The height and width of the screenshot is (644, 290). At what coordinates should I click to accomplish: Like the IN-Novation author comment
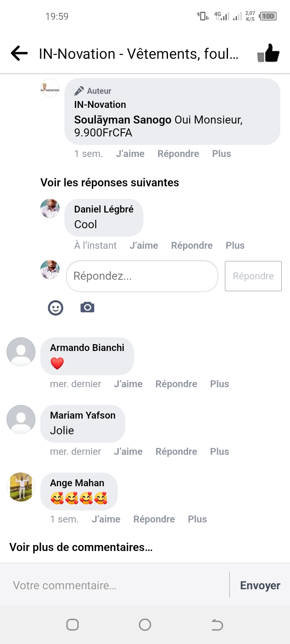pyautogui.click(x=130, y=154)
